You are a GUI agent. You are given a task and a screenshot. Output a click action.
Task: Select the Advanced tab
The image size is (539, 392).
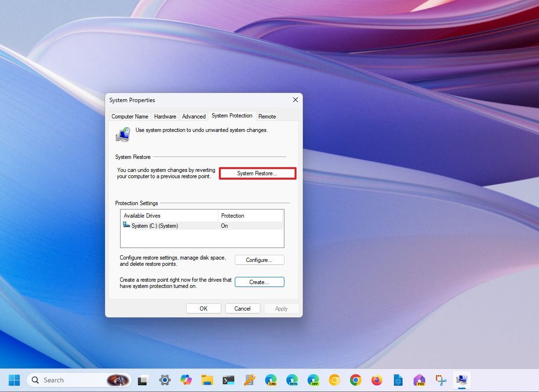[193, 116]
